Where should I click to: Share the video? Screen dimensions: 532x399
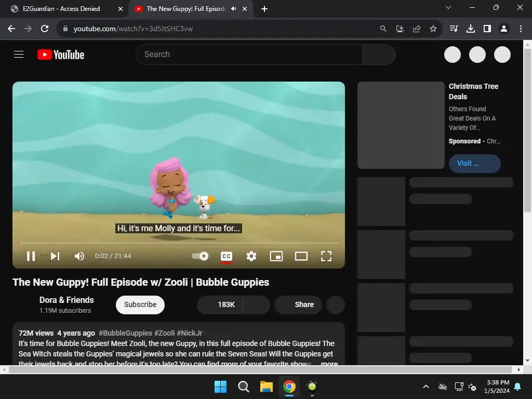pos(298,304)
